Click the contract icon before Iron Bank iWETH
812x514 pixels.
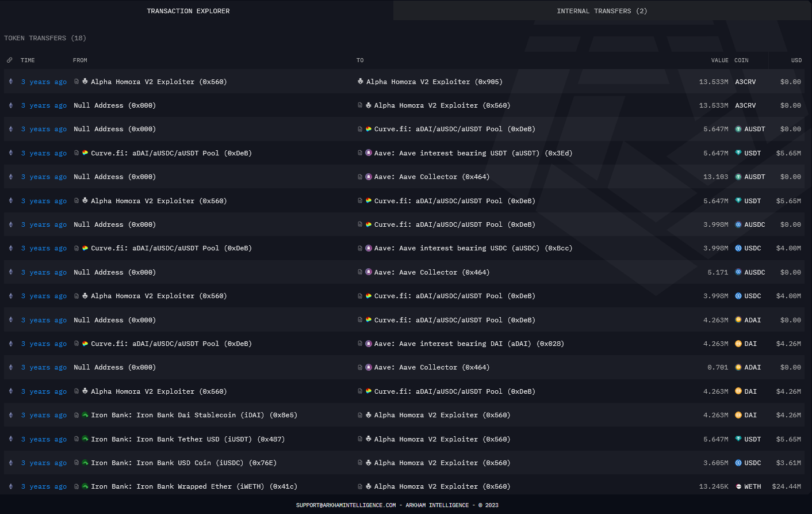[x=76, y=486]
